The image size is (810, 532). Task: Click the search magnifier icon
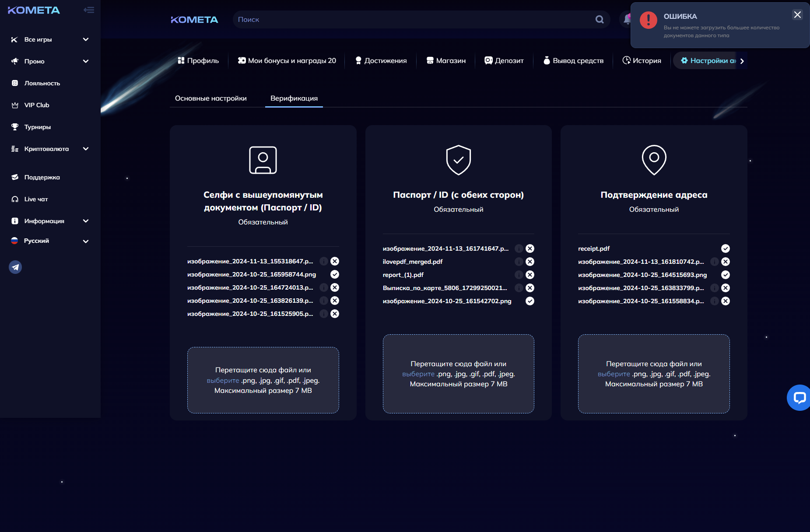pos(600,20)
